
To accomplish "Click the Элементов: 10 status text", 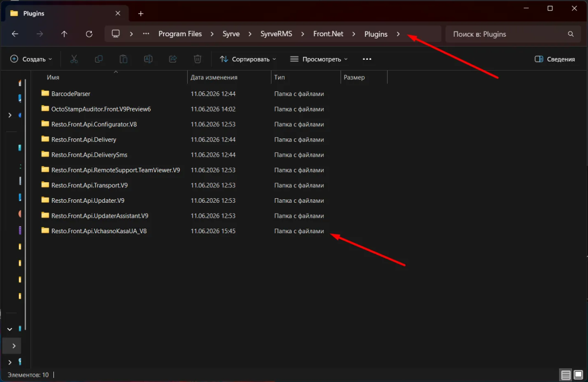I will [x=28, y=375].
